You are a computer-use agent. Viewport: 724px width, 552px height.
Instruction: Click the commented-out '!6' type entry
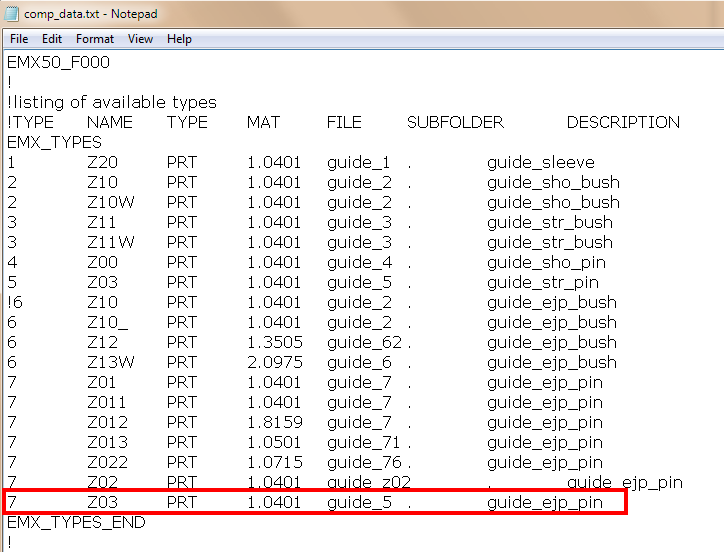tap(15, 302)
